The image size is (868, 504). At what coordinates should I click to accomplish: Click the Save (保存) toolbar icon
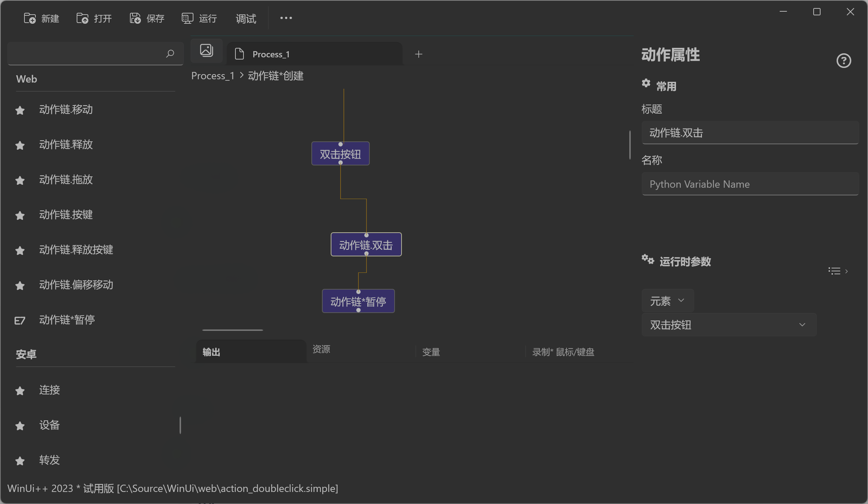[x=135, y=18]
